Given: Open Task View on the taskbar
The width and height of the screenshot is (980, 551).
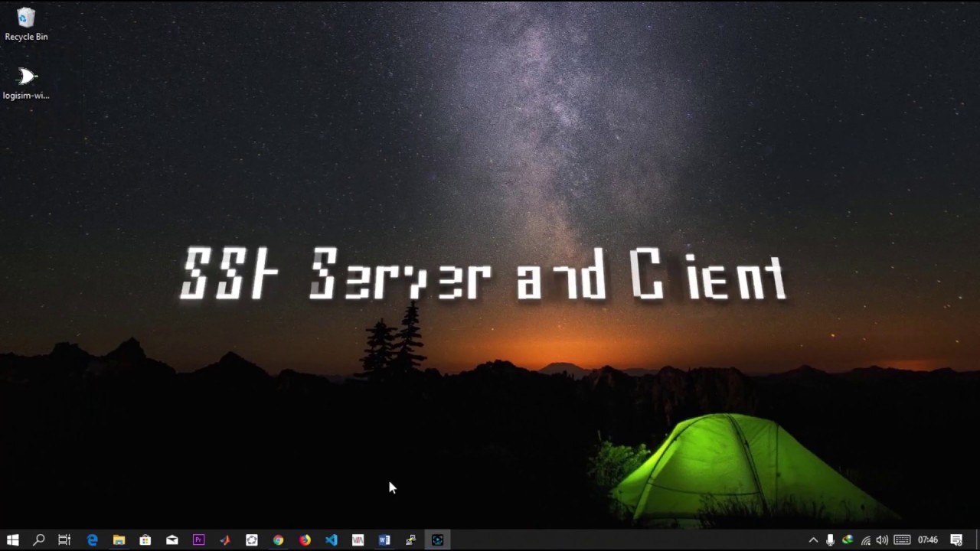Looking at the screenshot, I should [64, 540].
